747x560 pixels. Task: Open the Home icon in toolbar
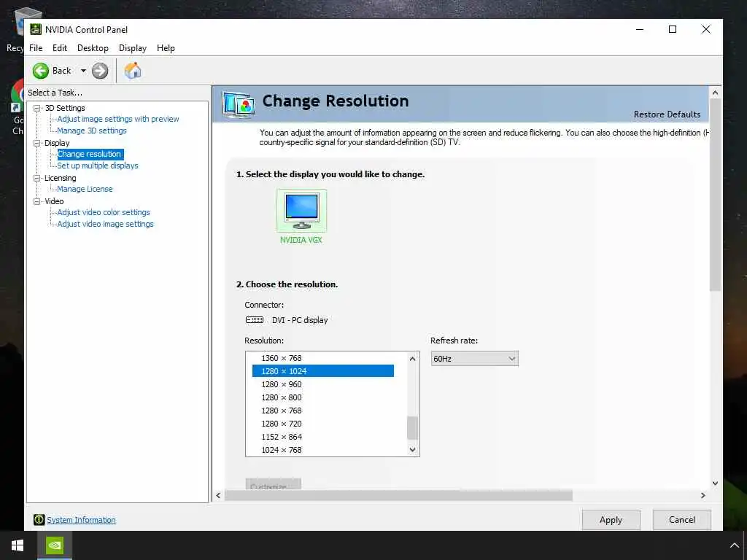[x=133, y=71]
